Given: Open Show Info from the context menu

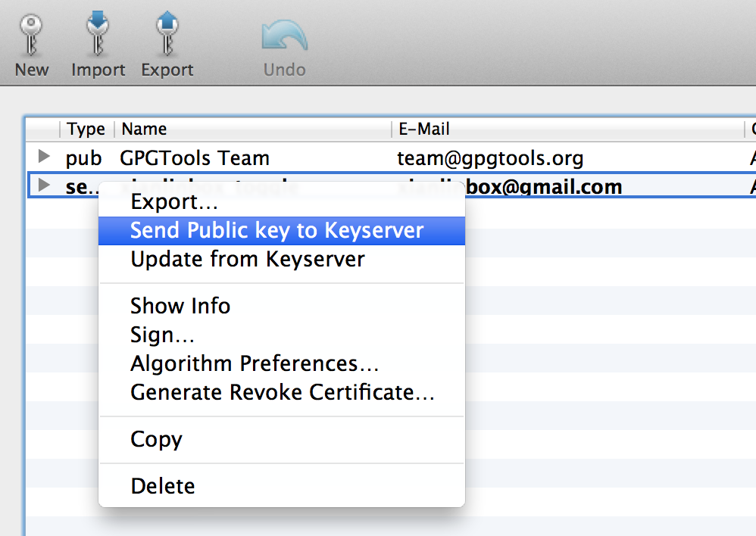Looking at the screenshot, I should pyautogui.click(x=180, y=306).
